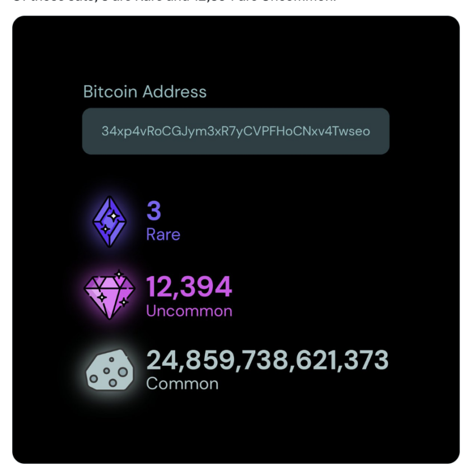Select the "Uncommon" label text
The width and height of the screenshot is (473, 476).
click(189, 311)
